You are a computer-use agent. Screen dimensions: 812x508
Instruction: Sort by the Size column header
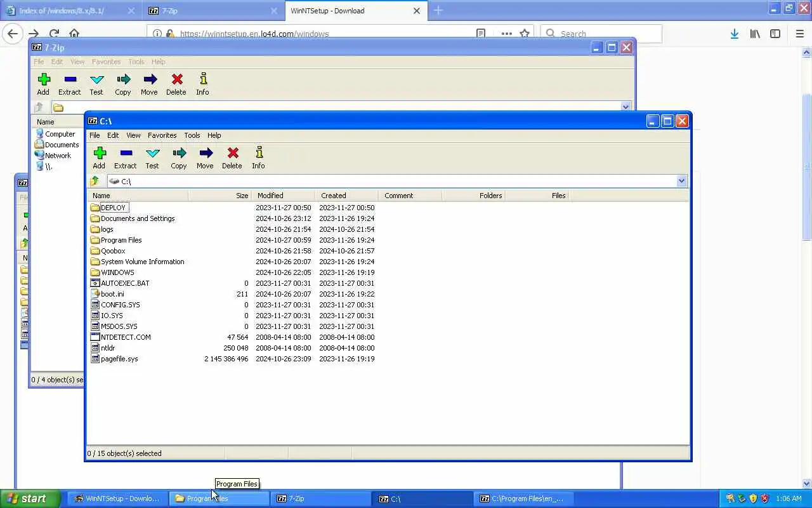(219, 196)
